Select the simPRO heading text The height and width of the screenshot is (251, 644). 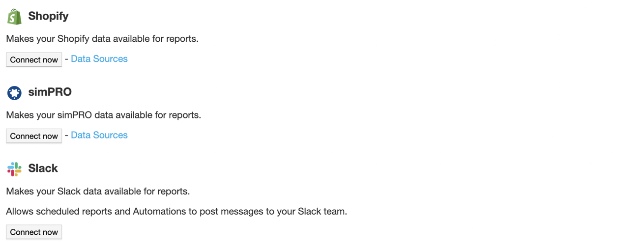tap(50, 92)
